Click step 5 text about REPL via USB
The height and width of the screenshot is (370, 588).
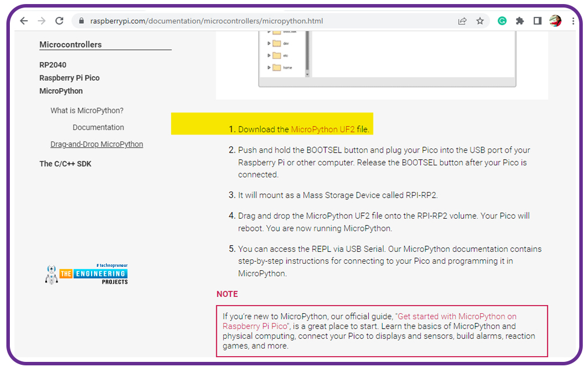click(390, 262)
